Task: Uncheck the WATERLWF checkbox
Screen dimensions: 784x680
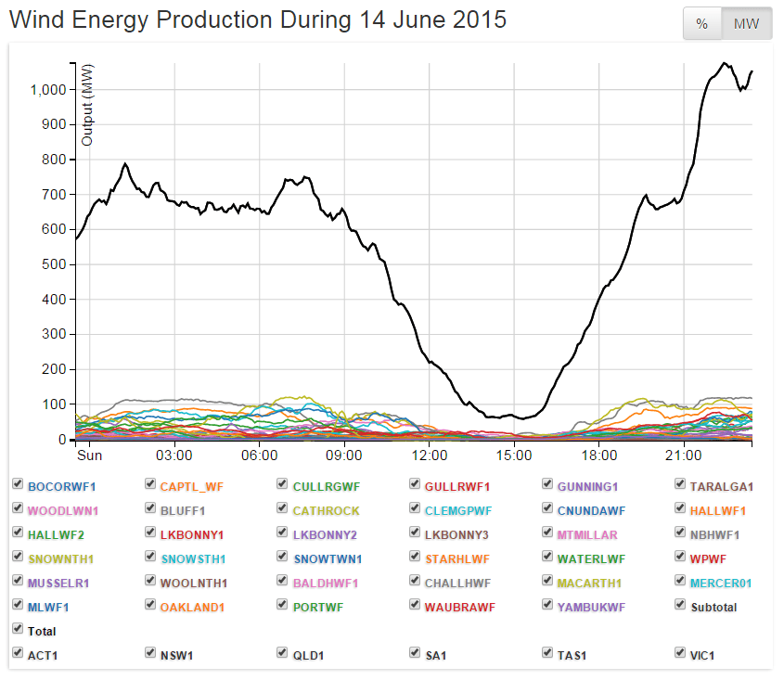Action: (x=548, y=558)
